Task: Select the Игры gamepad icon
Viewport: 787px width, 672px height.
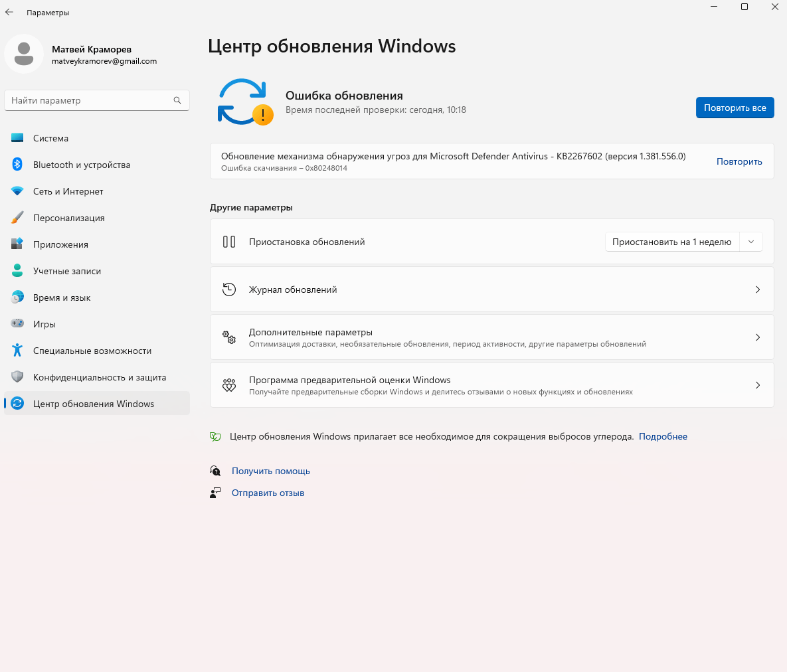Action: (x=18, y=324)
